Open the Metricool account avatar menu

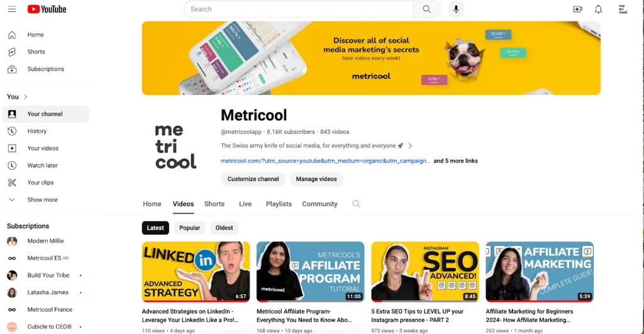pos(623,9)
